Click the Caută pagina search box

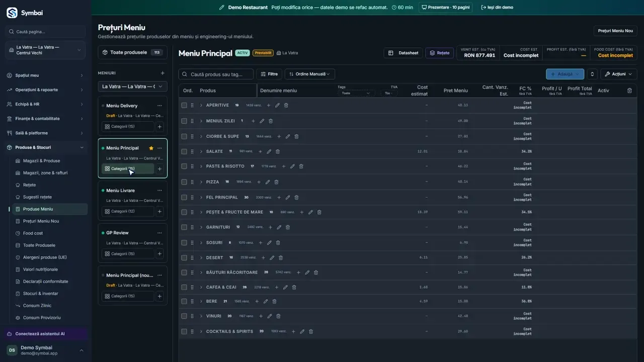(46, 32)
